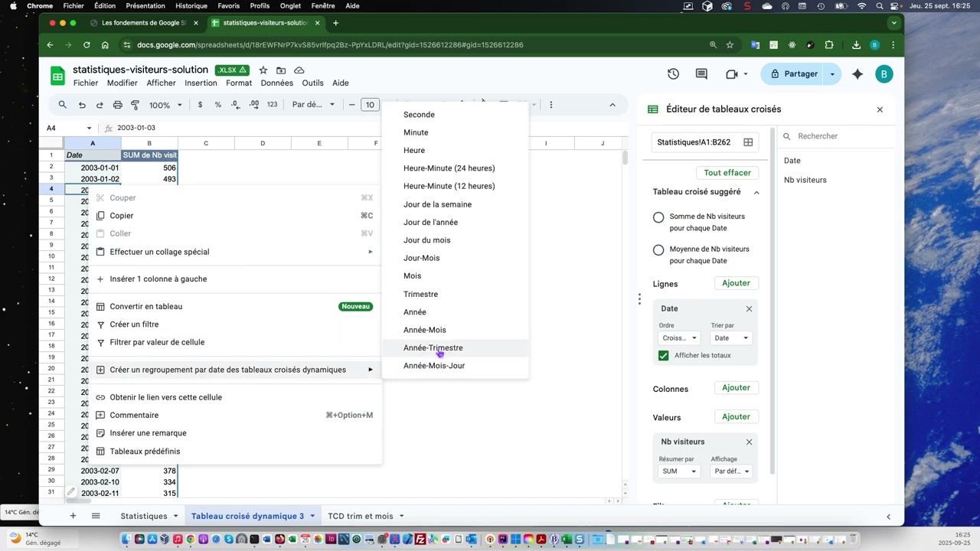Screen dimensions: 980x551
Task: Open the Affichage Par déf... dropdown
Action: (x=731, y=471)
